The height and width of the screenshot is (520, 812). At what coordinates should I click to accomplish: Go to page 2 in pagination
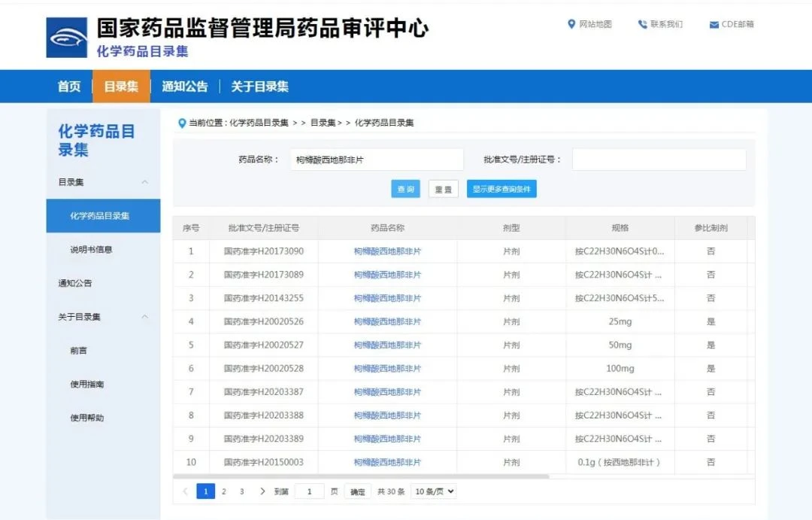pyautogui.click(x=224, y=491)
